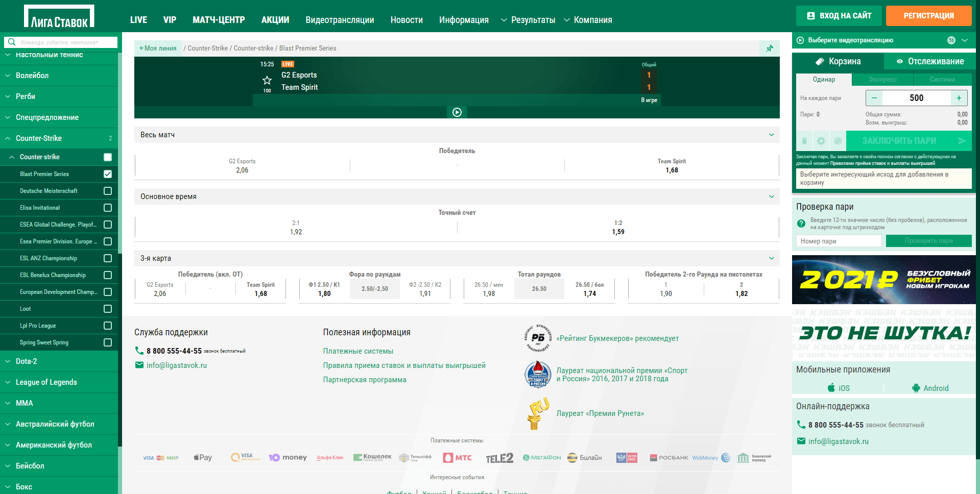Click the search magnifier icon
980x494 pixels.
(x=11, y=42)
